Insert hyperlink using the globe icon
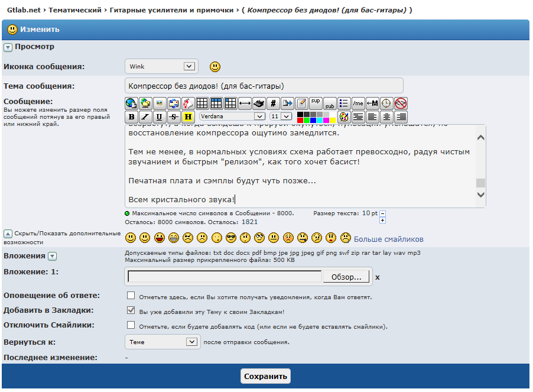Screen dimensions: 533x392 point(131,103)
